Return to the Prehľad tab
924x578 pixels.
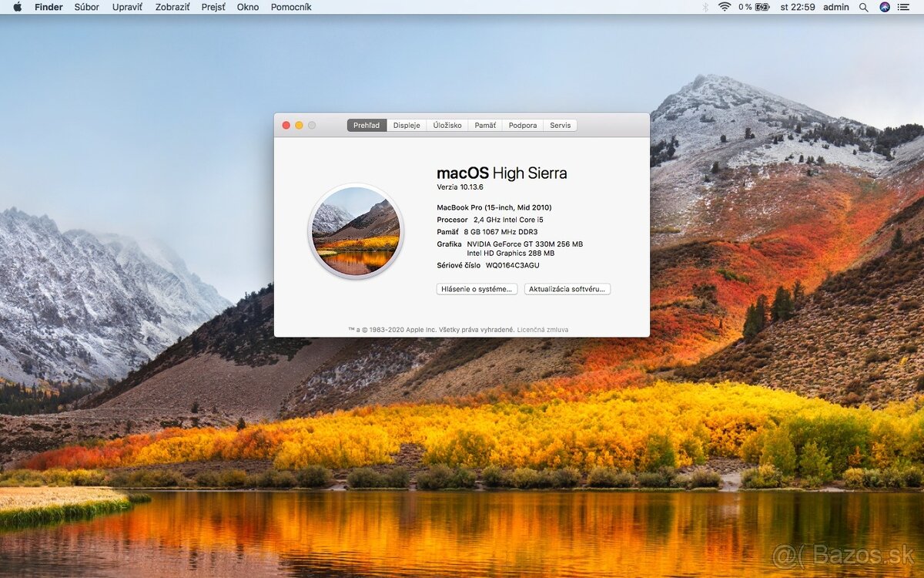point(366,125)
